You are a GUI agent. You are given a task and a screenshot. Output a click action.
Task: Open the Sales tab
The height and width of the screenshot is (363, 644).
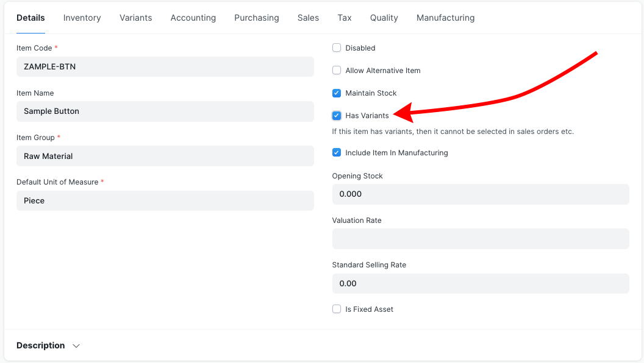click(x=308, y=18)
